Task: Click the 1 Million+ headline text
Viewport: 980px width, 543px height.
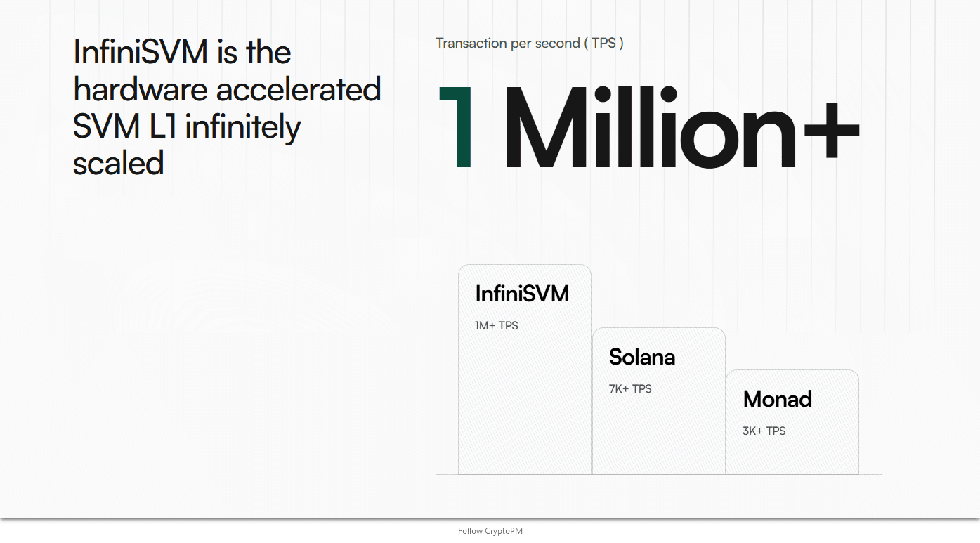Action: point(648,127)
